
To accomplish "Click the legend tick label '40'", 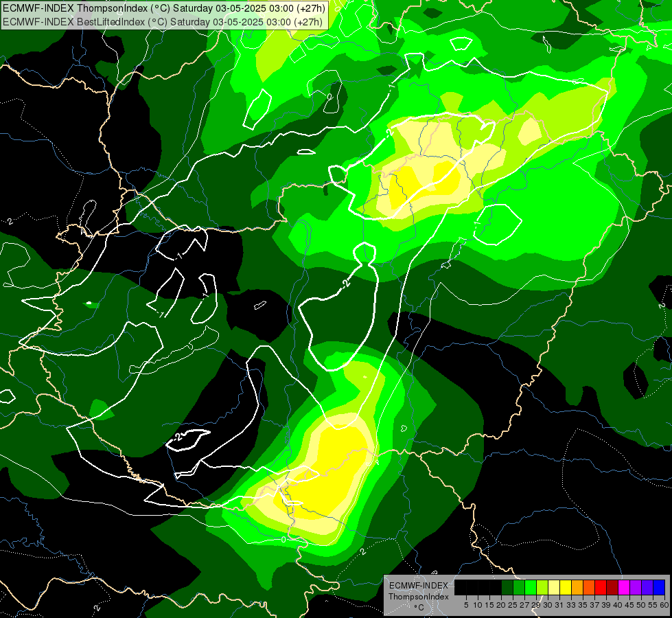I will click(x=618, y=605).
